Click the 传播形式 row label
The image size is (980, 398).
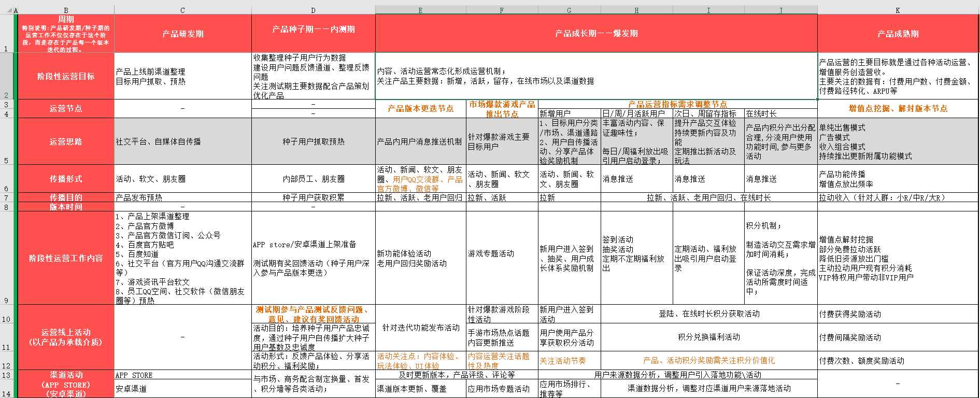pos(66,179)
